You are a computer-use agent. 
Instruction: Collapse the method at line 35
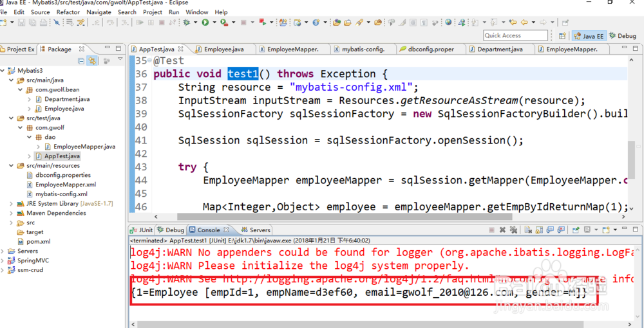tap(149, 61)
